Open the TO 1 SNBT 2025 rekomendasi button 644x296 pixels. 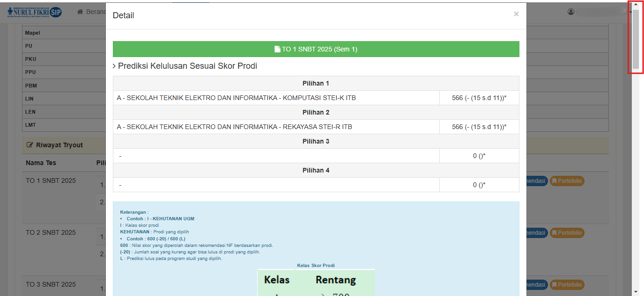click(536, 181)
